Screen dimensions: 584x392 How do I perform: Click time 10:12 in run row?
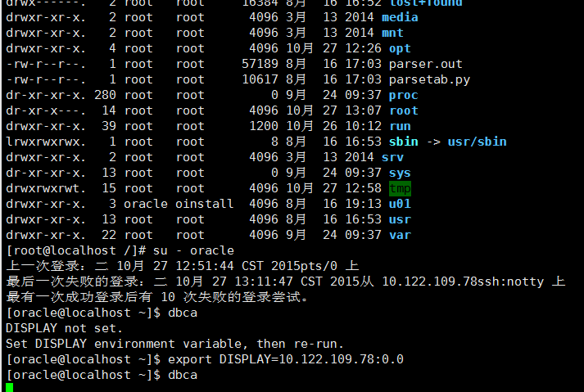[x=363, y=126]
